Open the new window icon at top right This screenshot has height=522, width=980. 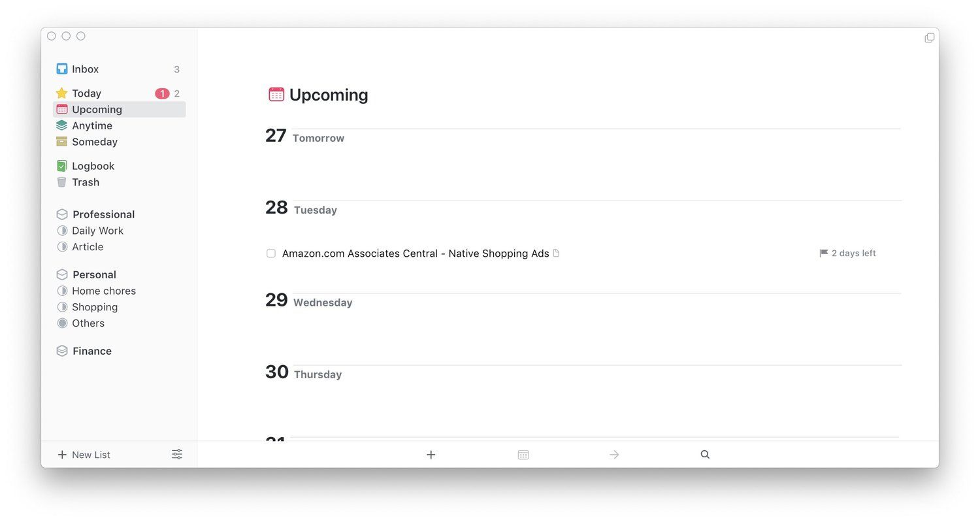pos(929,38)
